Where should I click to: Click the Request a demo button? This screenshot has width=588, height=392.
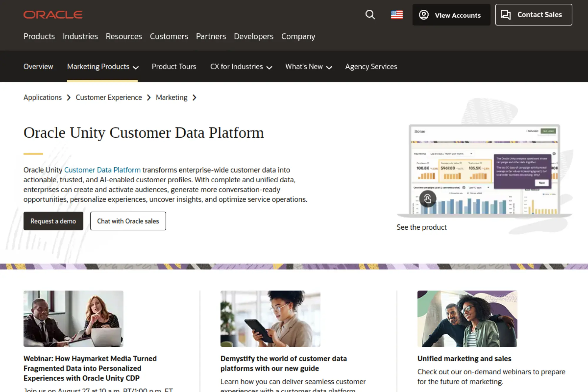tap(53, 221)
